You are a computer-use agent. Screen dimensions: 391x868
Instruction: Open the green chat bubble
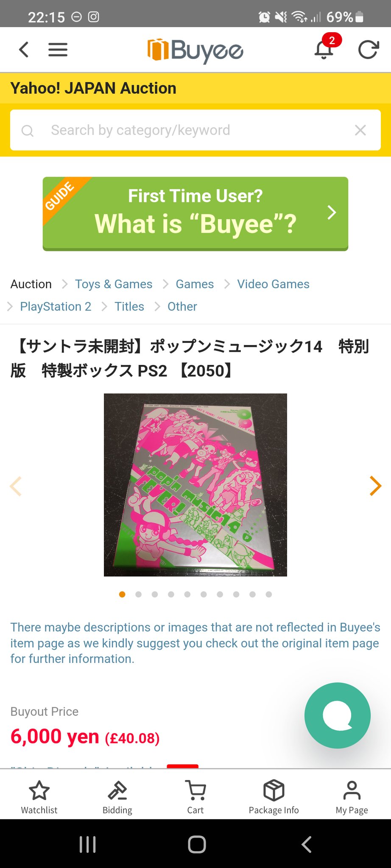[338, 715]
